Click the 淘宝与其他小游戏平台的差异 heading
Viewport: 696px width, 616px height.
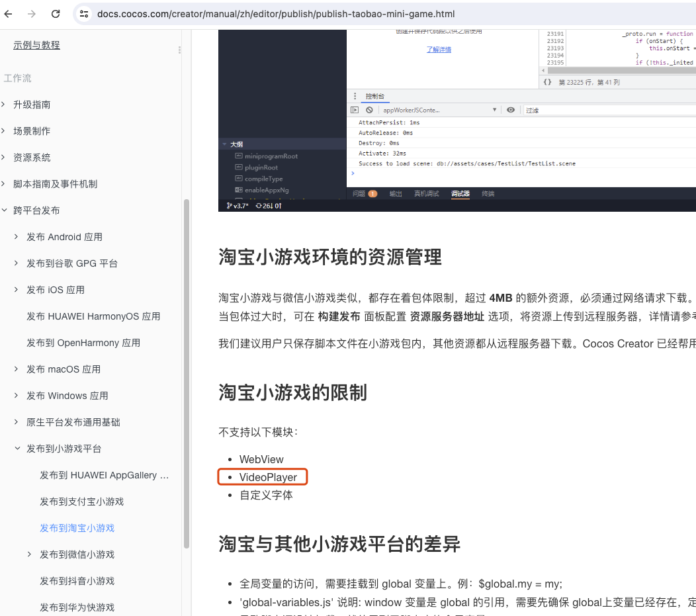tap(339, 544)
